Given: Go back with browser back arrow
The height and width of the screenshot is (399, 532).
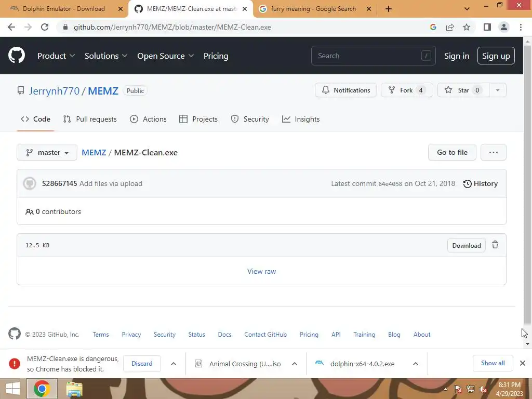Looking at the screenshot, I should coord(11,27).
